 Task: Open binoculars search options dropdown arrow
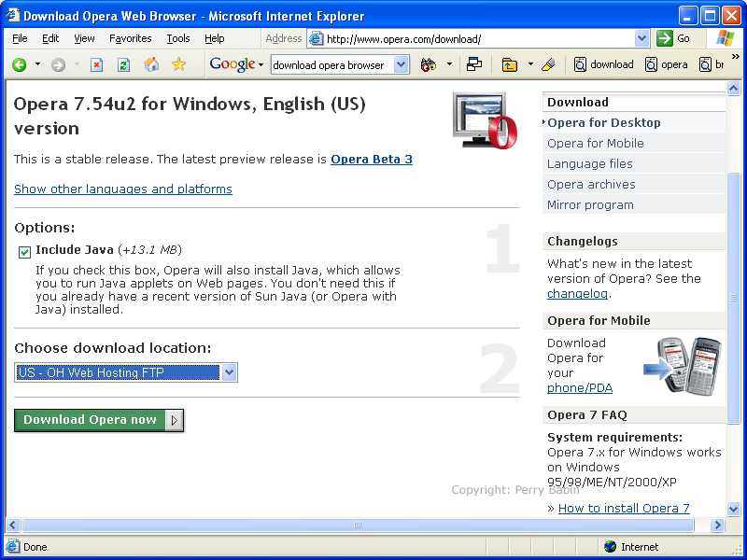pos(449,64)
